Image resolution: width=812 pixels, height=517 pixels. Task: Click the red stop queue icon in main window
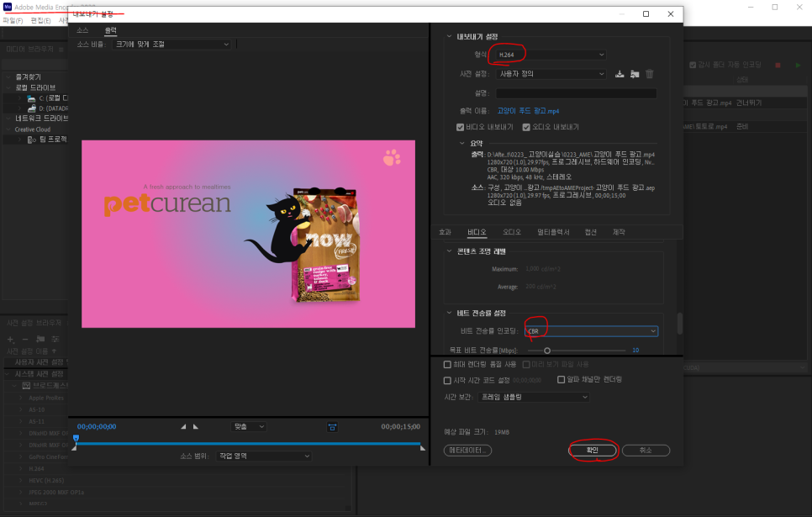pyautogui.click(x=778, y=66)
